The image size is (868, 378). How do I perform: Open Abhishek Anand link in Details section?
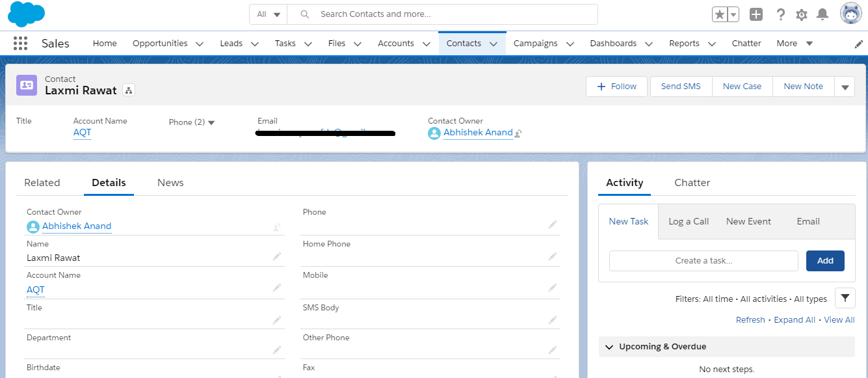point(77,226)
